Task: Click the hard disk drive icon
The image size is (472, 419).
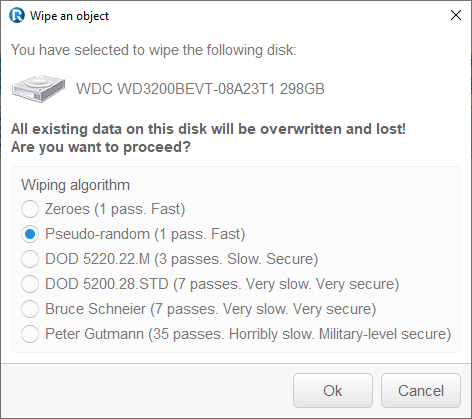Action: pos(38,89)
